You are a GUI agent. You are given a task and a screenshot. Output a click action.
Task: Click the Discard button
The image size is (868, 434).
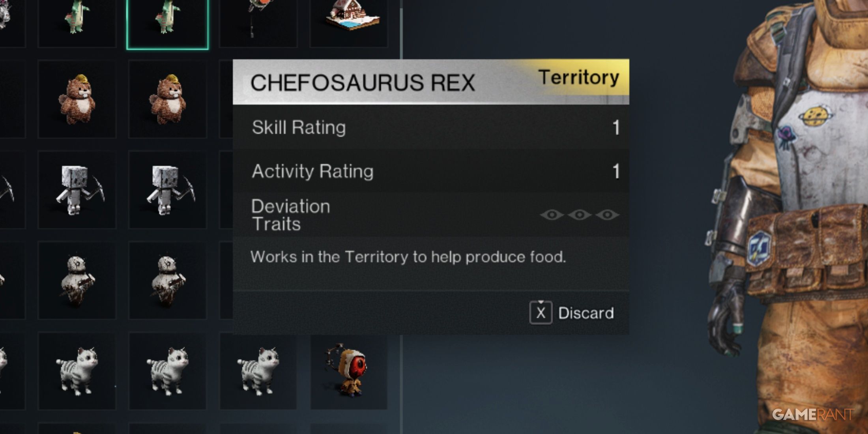click(x=572, y=313)
